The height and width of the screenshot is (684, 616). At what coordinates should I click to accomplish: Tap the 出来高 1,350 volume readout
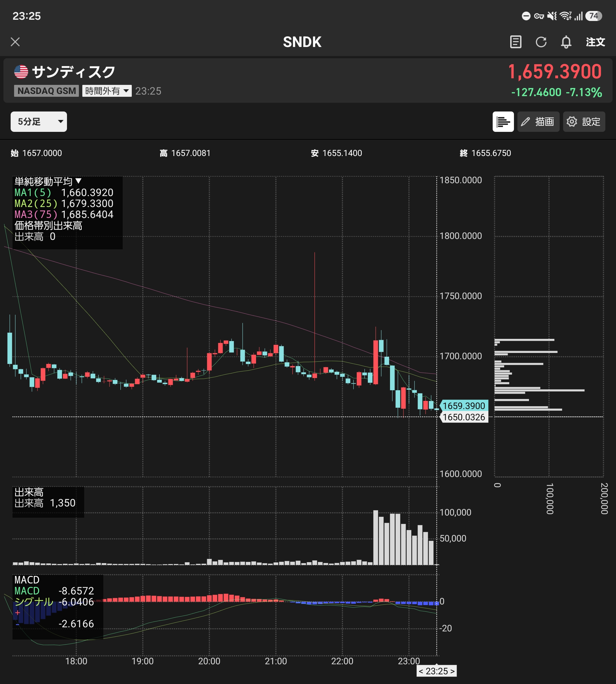[x=45, y=503]
